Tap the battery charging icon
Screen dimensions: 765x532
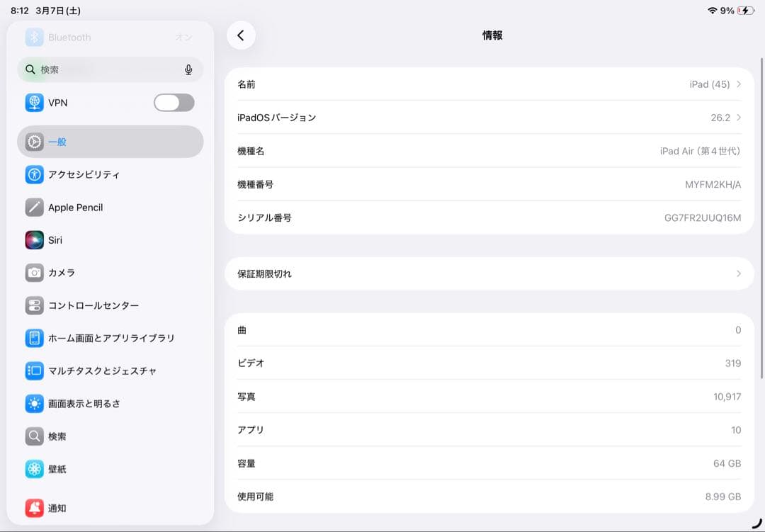[745, 10]
